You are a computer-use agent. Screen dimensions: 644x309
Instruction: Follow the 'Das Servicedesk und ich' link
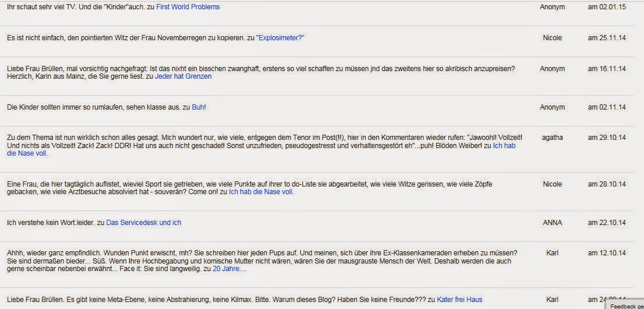(144, 223)
